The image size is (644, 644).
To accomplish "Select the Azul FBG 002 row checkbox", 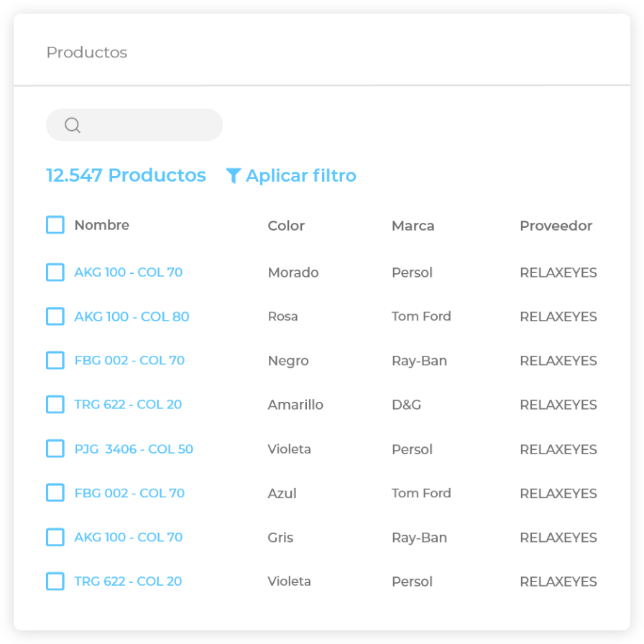I will [55, 493].
